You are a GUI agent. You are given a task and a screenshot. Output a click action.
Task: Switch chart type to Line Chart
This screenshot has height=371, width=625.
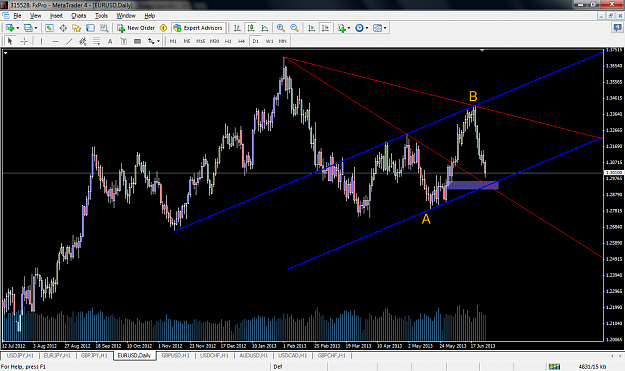[x=264, y=28]
